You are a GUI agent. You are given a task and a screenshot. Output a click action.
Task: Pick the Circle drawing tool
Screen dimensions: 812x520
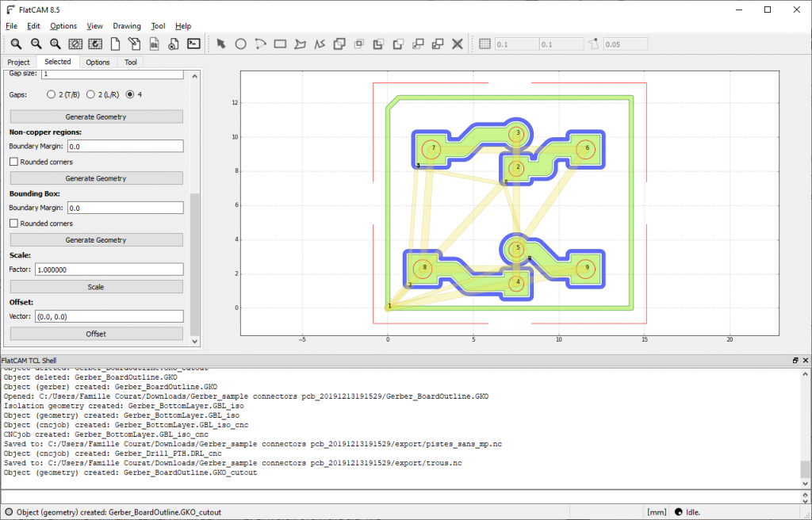(241, 44)
